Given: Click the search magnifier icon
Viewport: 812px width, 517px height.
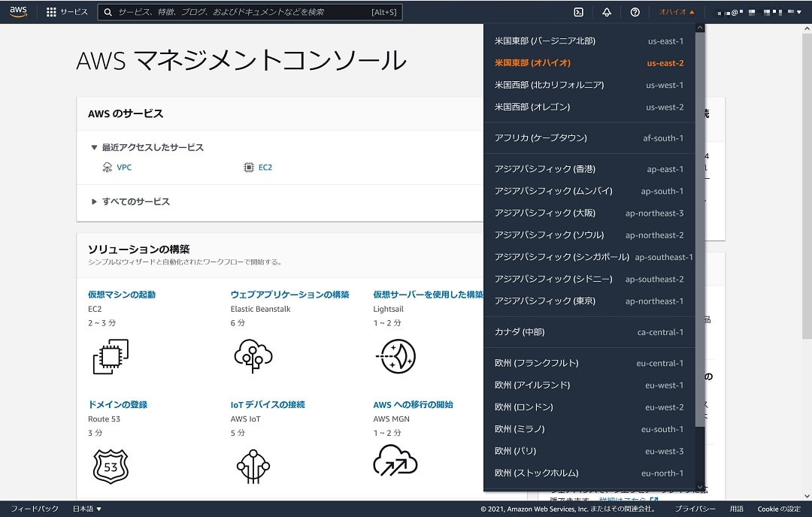Looking at the screenshot, I should pyautogui.click(x=108, y=12).
